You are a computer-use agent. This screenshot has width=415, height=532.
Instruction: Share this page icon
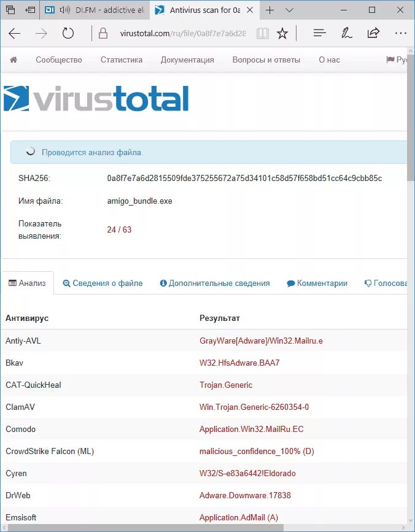coord(373,33)
